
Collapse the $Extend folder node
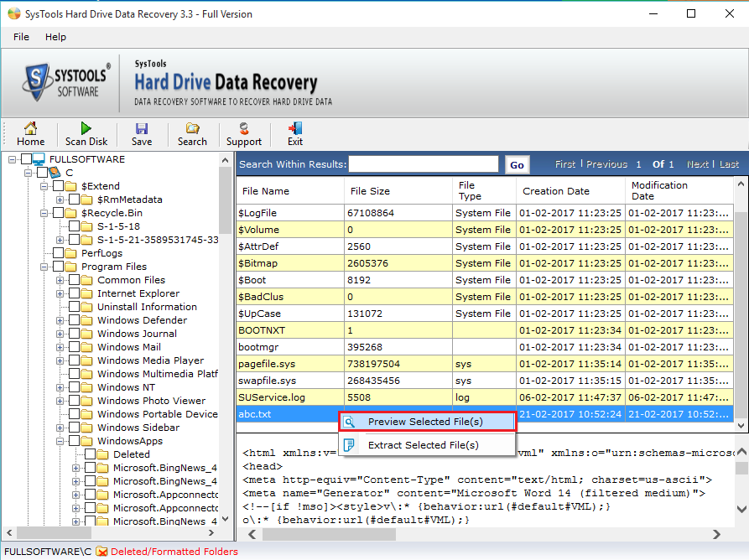(x=44, y=186)
